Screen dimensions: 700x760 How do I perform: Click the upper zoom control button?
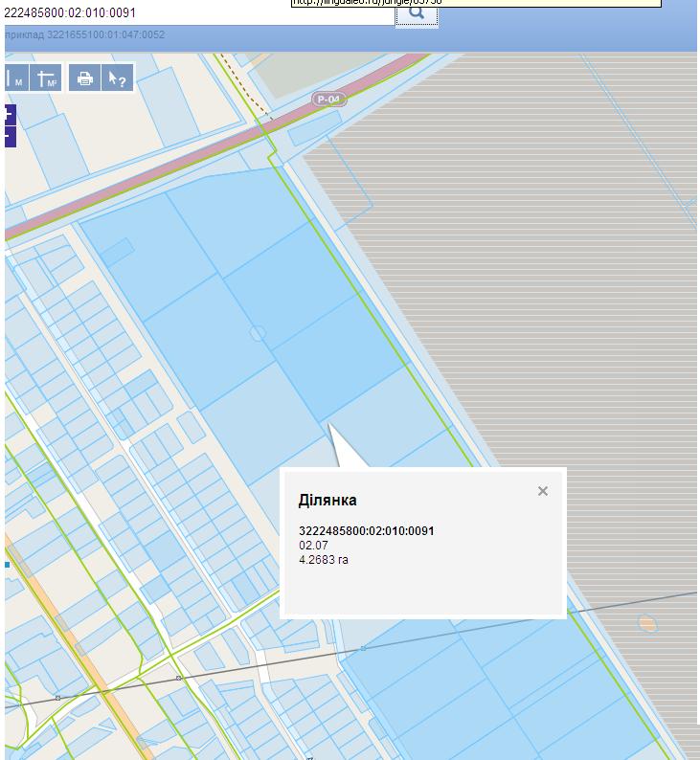coord(10,116)
